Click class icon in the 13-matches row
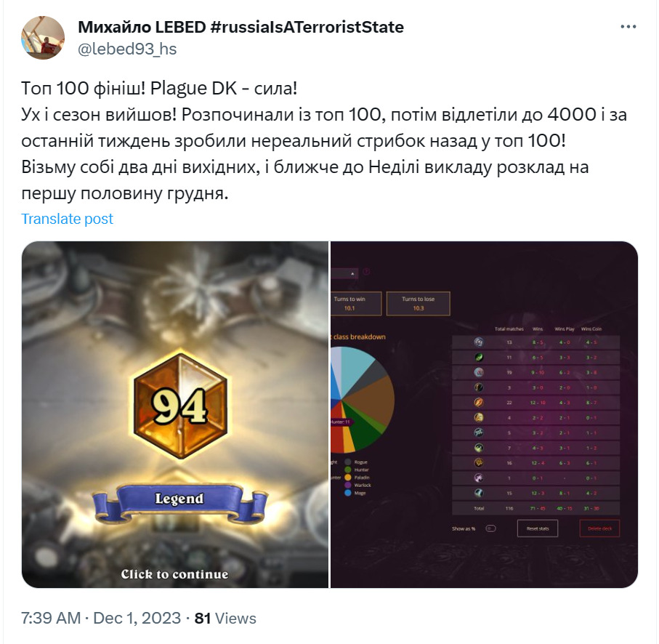Screen dimensions: 659x644 pos(479,342)
